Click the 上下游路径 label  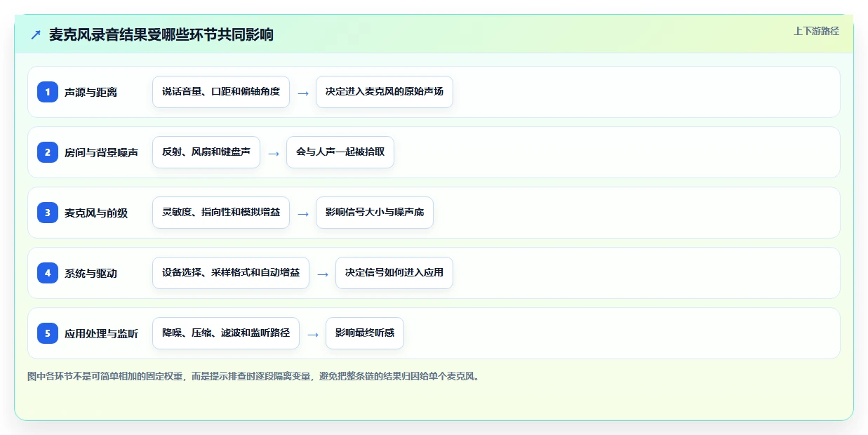pos(816,31)
